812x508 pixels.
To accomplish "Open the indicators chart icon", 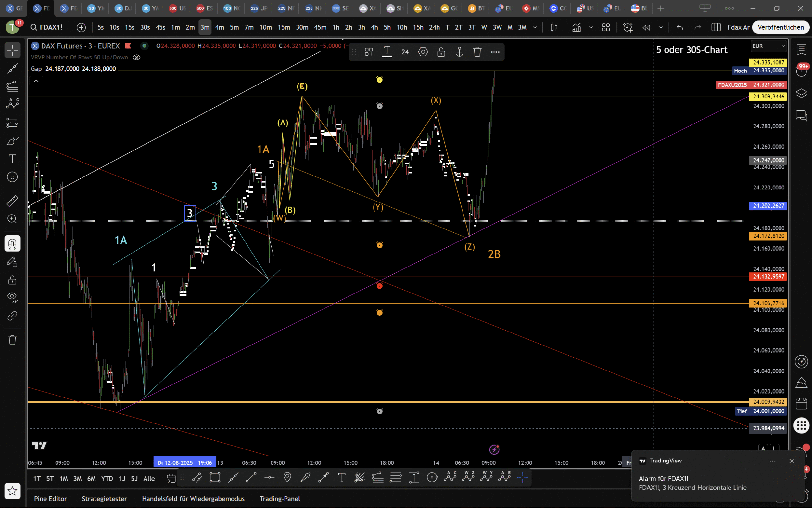I will point(576,27).
